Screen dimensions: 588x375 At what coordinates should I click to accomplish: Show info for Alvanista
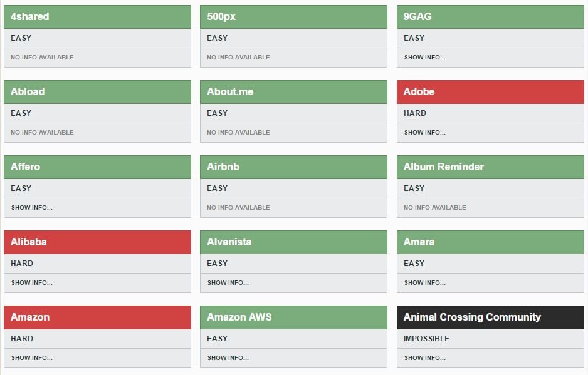(293, 283)
